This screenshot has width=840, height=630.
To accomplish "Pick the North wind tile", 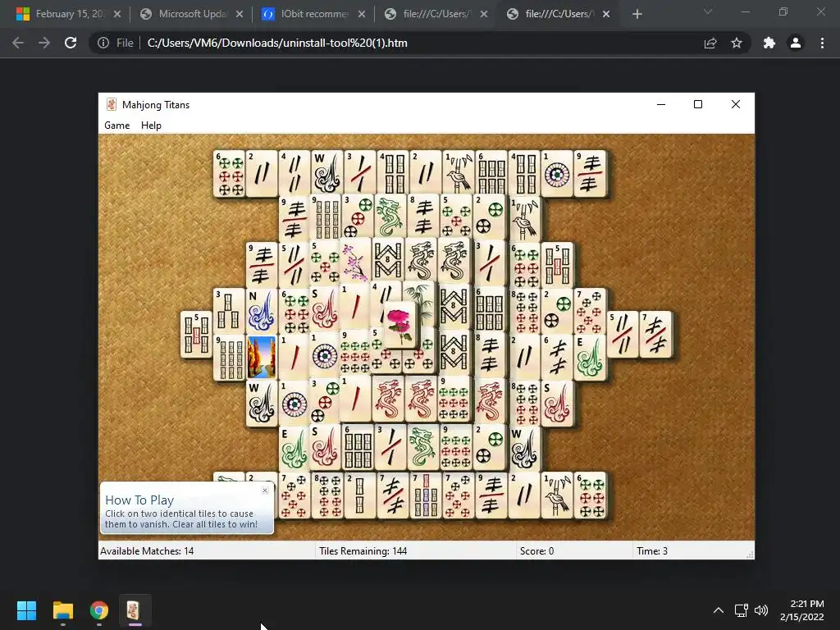I will coord(261,311).
